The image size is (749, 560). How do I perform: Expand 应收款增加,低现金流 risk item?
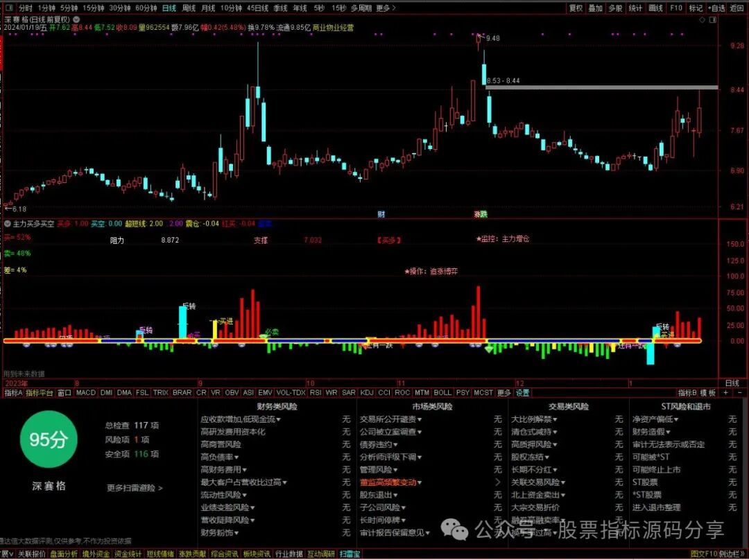[240, 419]
